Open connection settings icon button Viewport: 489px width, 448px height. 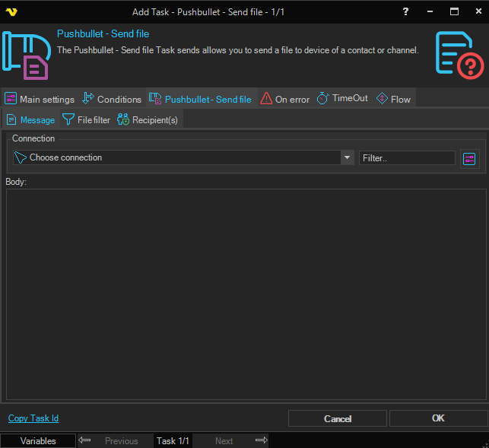click(469, 158)
